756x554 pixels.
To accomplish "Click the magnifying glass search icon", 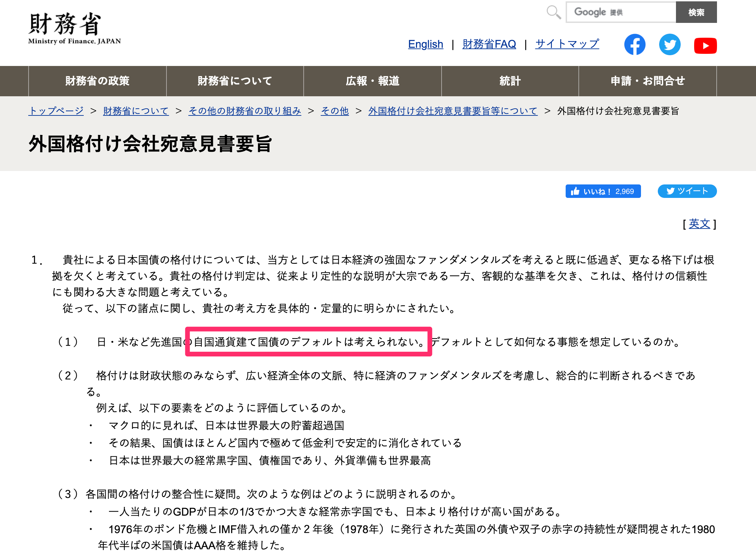I will click(x=554, y=12).
